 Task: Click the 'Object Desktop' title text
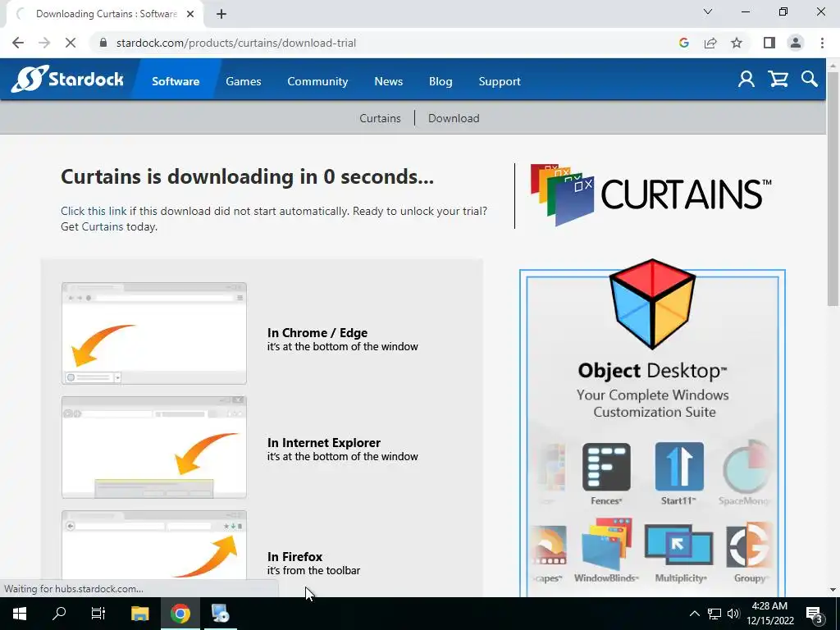point(652,371)
